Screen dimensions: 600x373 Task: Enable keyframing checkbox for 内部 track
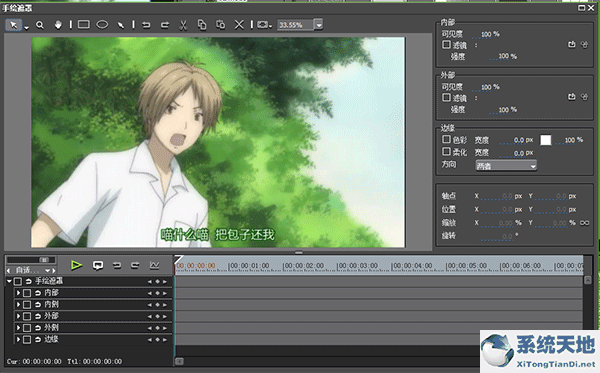click(x=27, y=293)
